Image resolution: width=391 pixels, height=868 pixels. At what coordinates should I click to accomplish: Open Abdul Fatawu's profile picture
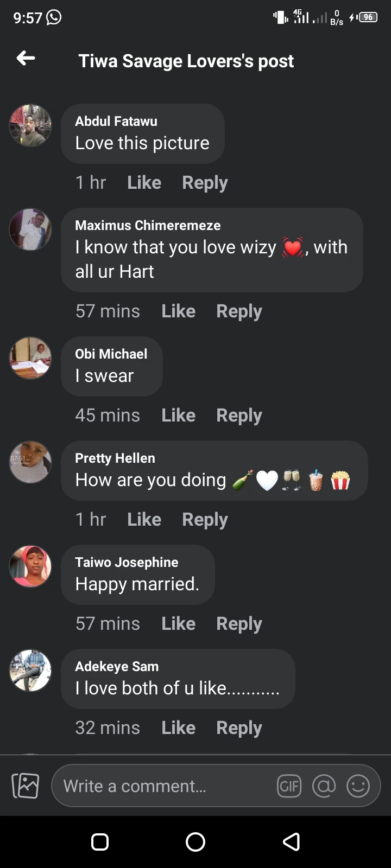coord(30,126)
